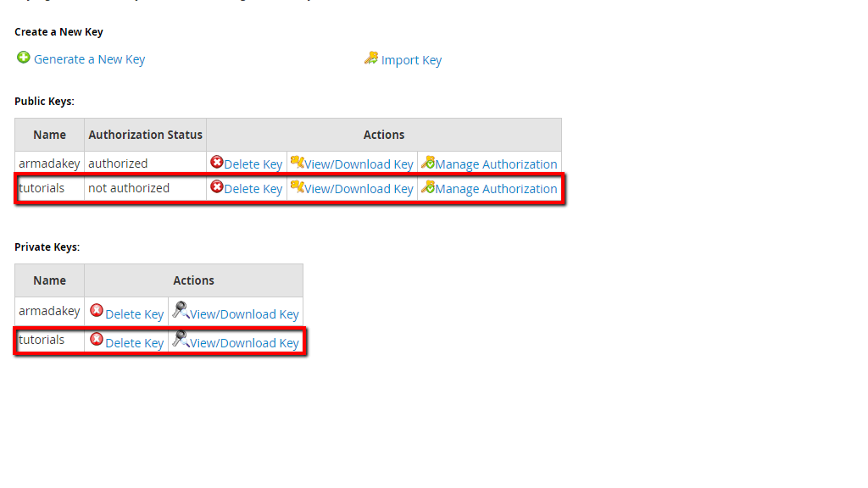The image size is (868, 488).
Task: Click the green plus icon for Generate a New Key
Action: coord(24,58)
